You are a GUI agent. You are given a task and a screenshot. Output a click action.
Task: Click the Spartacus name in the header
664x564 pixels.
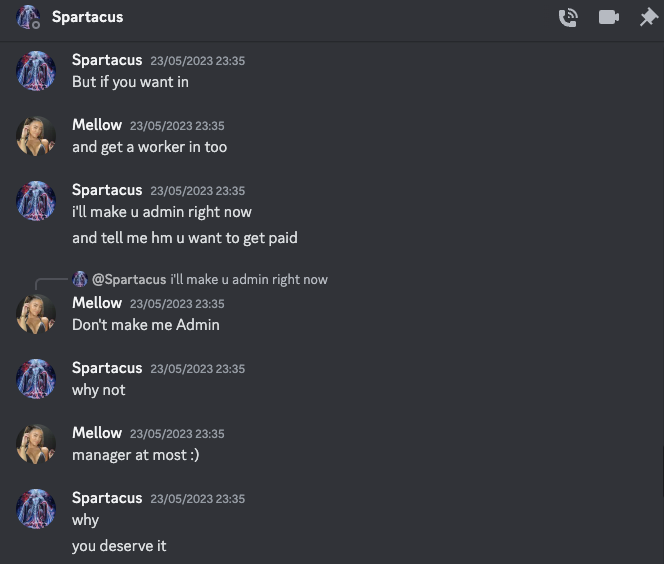pyautogui.click(x=88, y=17)
